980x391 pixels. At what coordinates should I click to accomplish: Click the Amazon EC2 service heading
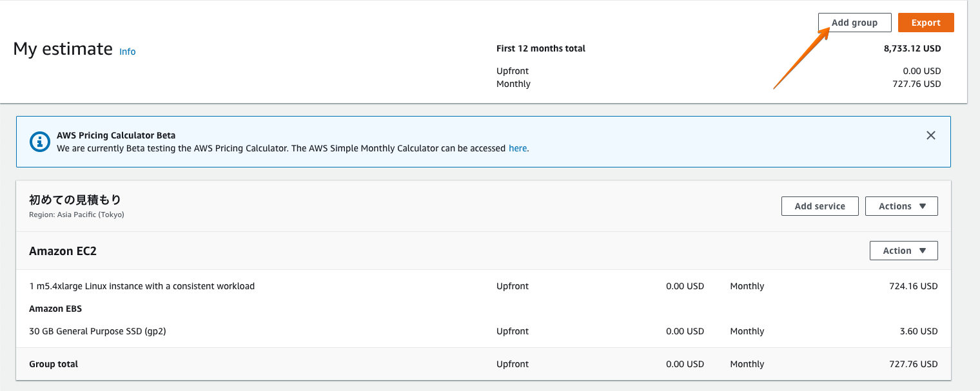pyautogui.click(x=63, y=251)
